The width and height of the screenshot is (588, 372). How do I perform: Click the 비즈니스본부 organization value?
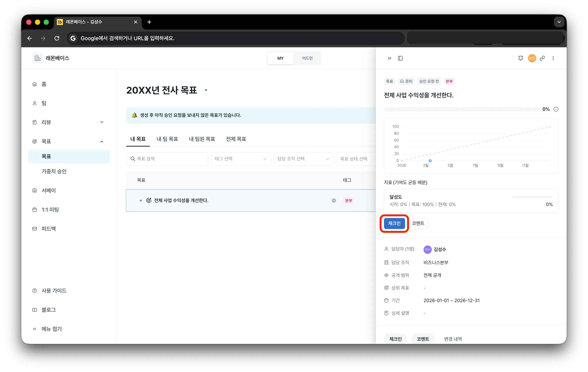(x=436, y=262)
